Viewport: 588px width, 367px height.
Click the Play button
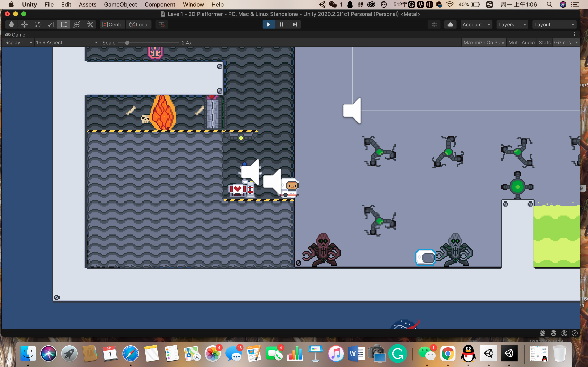click(268, 24)
